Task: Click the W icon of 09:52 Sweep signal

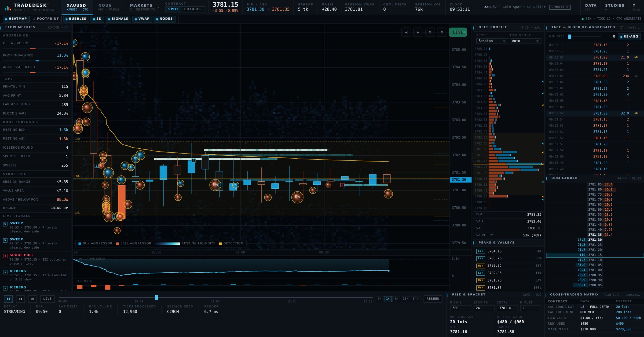Action: [x=5, y=240]
